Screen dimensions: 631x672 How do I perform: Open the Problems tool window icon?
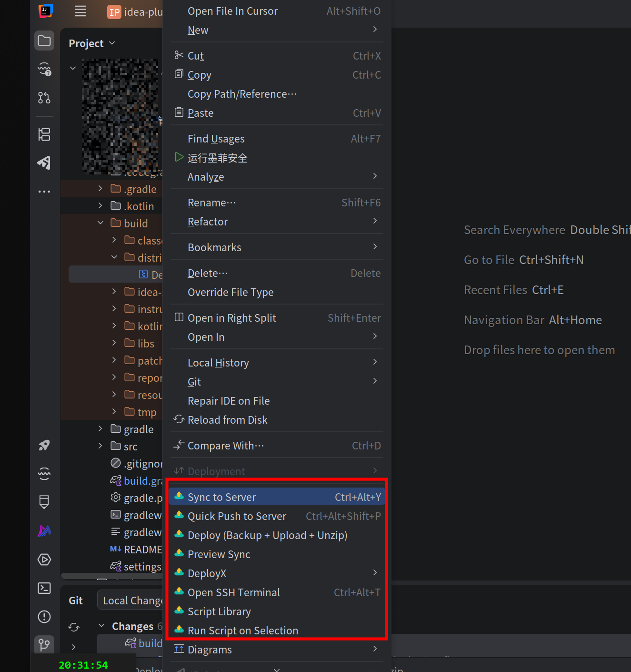pyautogui.click(x=44, y=617)
